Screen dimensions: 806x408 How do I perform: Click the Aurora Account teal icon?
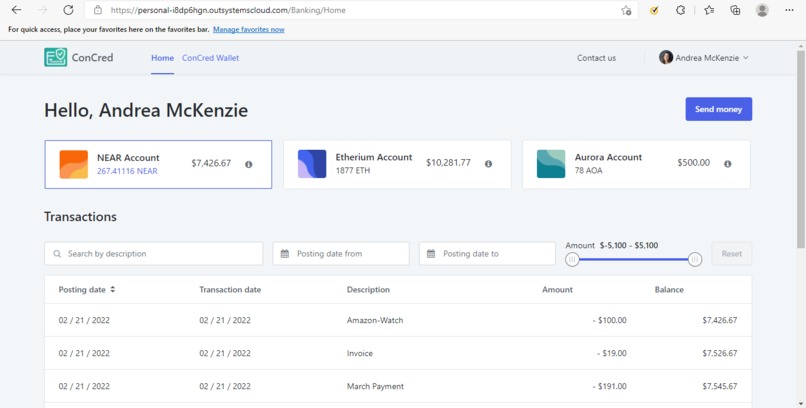[x=551, y=164]
